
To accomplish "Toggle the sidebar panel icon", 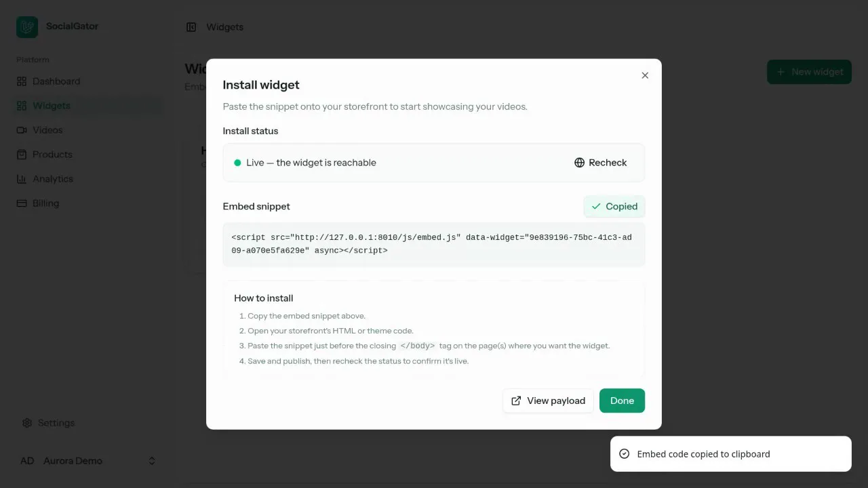I will [x=191, y=27].
